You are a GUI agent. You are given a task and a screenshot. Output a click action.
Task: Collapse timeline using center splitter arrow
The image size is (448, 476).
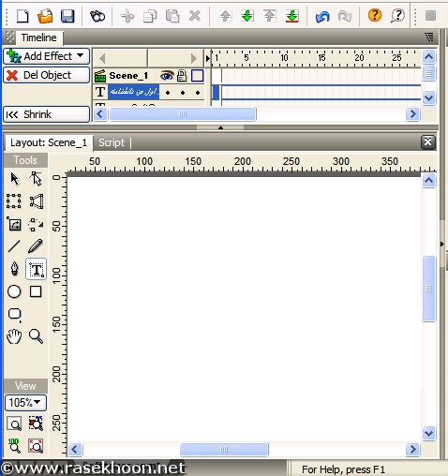pos(220,127)
